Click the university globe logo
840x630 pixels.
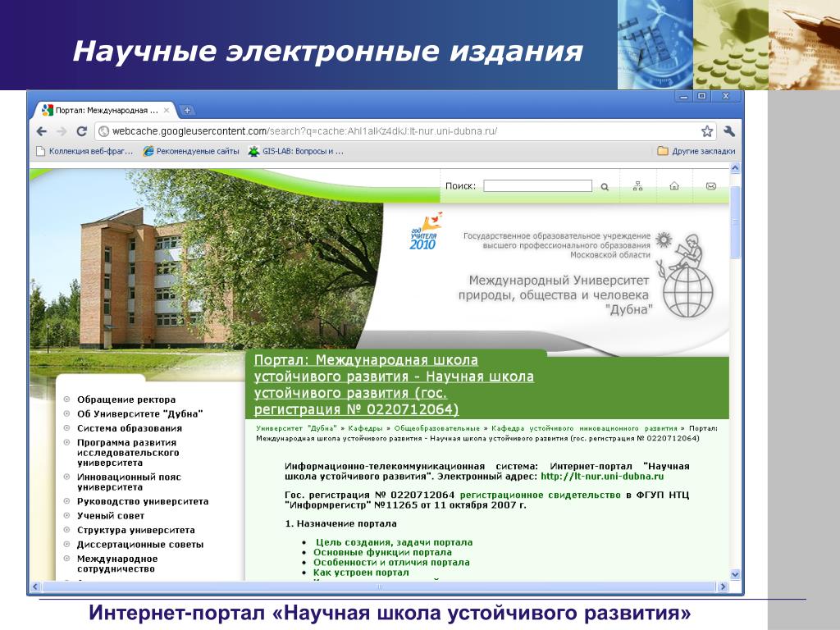coord(685,275)
